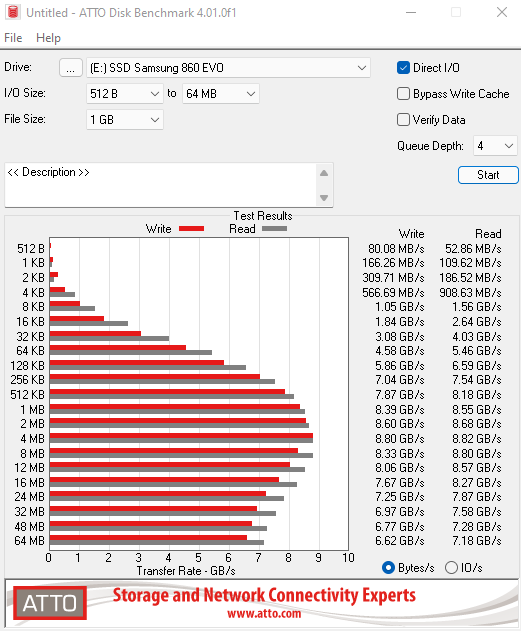Click the 4 MB red write bar
Viewport: 521px width, 631px height.
coord(181,436)
